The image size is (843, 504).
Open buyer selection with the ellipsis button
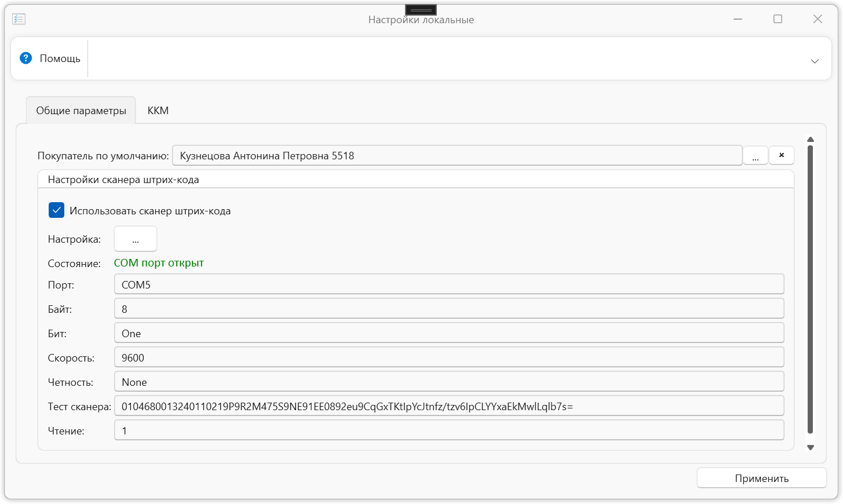tap(755, 155)
